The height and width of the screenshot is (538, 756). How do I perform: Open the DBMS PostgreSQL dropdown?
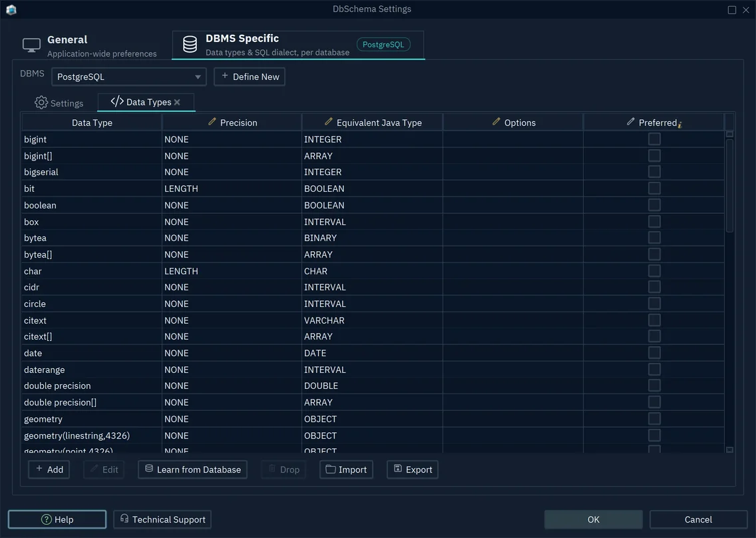point(128,77)
